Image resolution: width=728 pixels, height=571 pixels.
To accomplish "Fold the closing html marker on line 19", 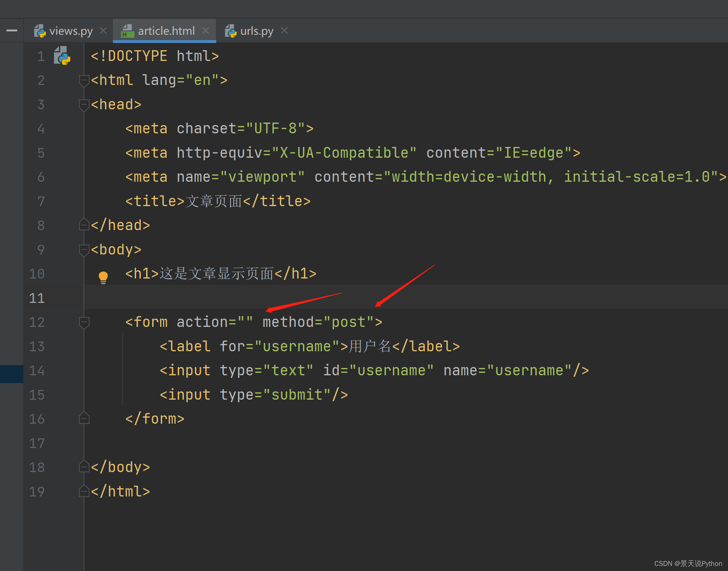I will pyautogui.click(x=84, y=491).
